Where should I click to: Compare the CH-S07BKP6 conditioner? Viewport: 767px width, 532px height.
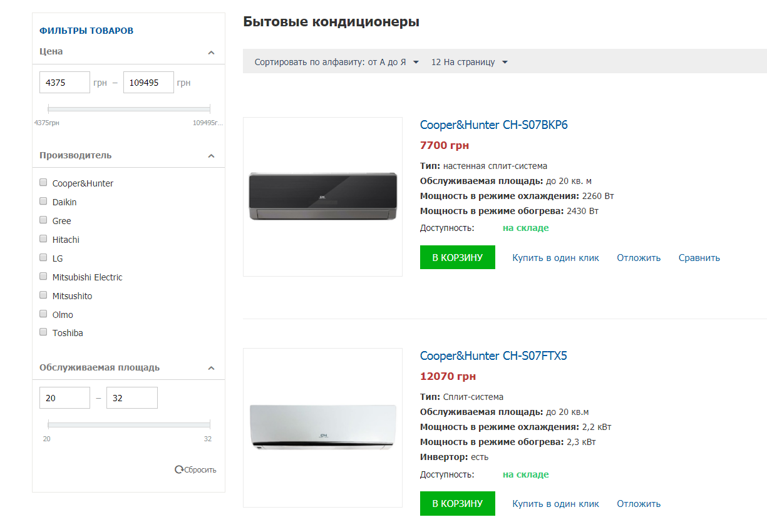(699, 258)
